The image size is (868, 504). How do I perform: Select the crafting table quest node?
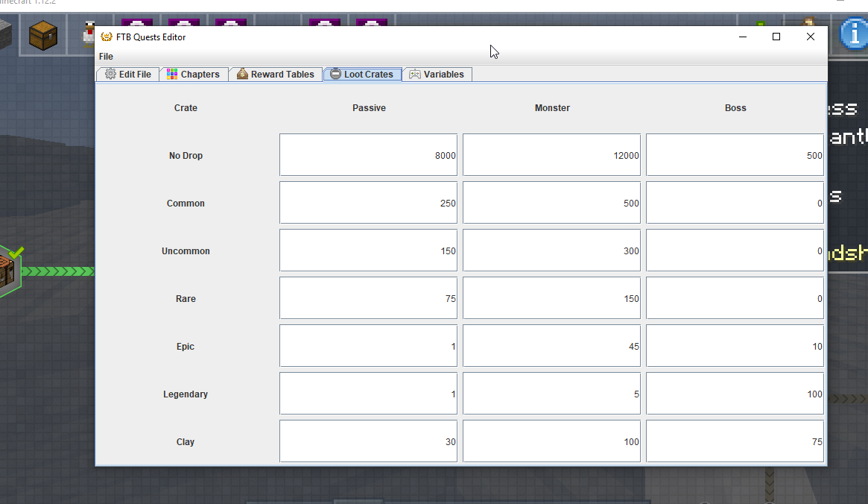7,271
